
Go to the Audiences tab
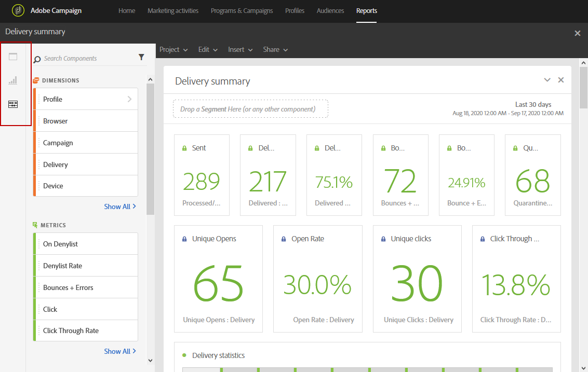(330, 11)
